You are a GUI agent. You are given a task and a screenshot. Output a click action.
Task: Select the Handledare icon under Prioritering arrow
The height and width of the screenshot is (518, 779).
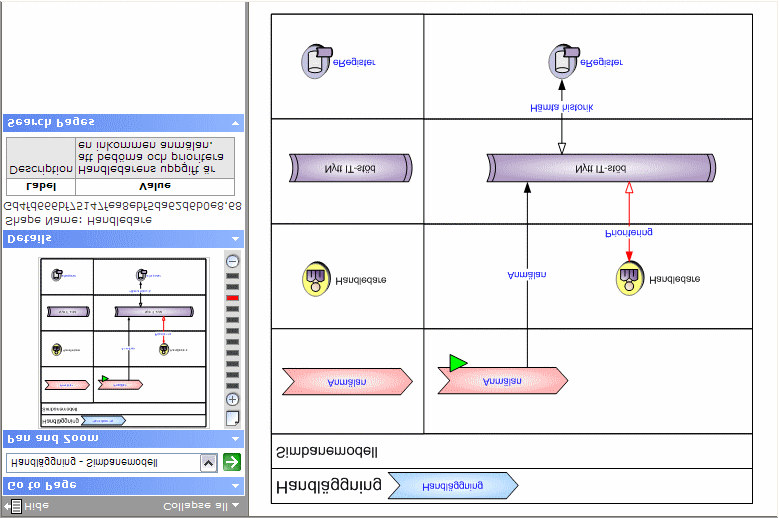[630, 279]
